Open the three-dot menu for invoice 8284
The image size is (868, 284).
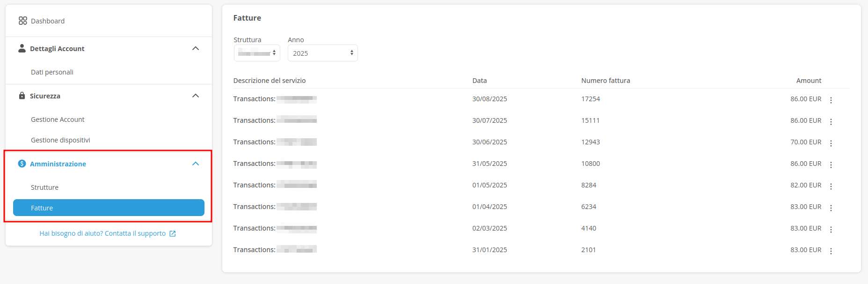click(831, 186)
